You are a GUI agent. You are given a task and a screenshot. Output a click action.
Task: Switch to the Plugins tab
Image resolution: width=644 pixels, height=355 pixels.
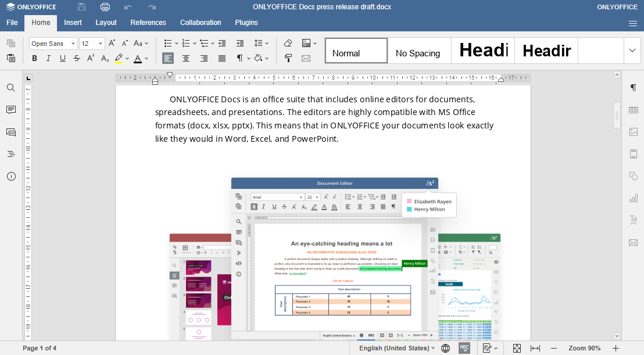point(246,23)
